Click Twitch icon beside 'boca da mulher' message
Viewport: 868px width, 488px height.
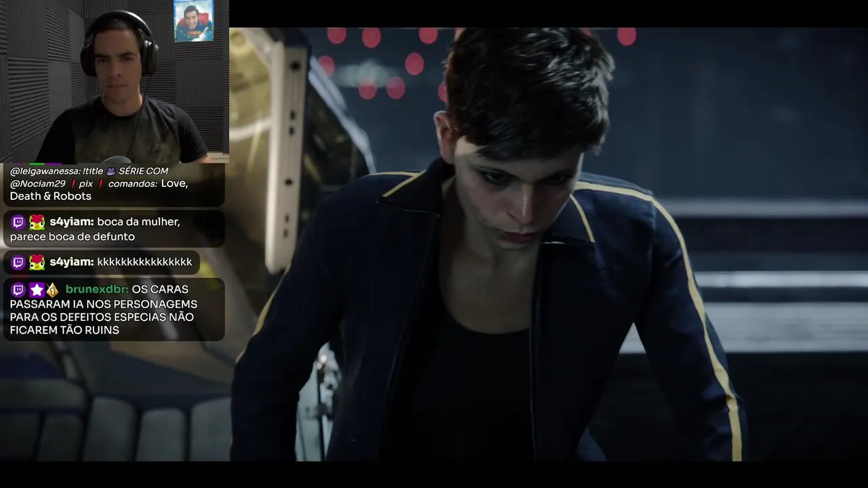point(18,222)
